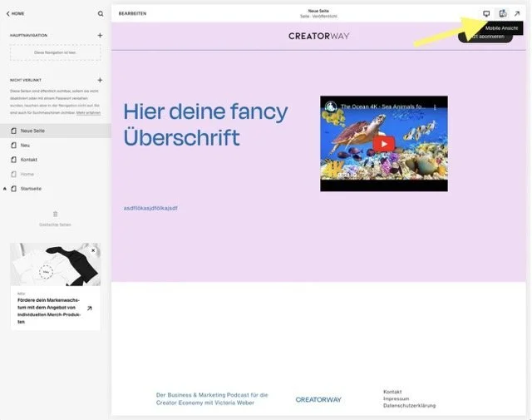Add page to Hauptnavigation with plus

[100, 35]
